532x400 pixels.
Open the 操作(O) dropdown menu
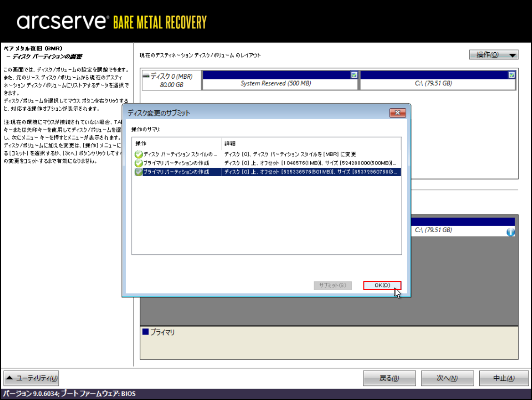click(x=493, y=55)
